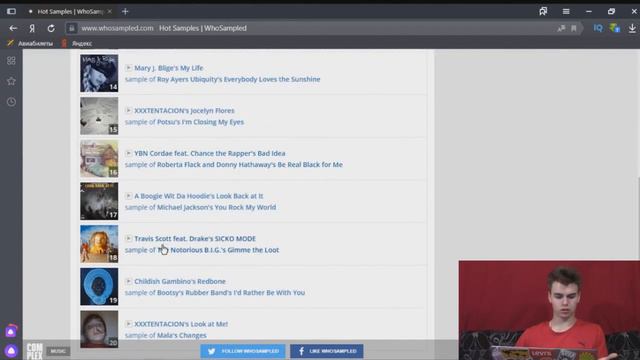640x360 pixels.
Task: Click the Complex Music logo
Action: click(x=48, y=351)
